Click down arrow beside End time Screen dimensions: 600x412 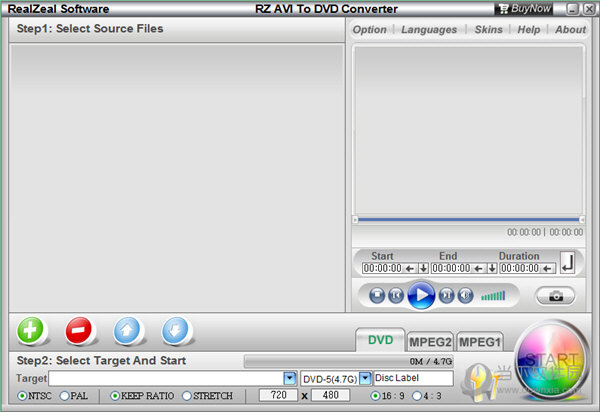click(492, 268)
